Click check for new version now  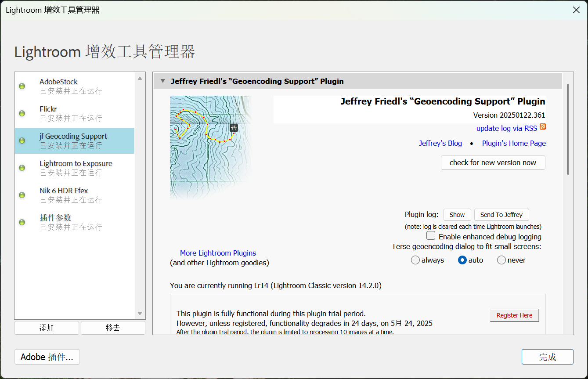point(493,162)
